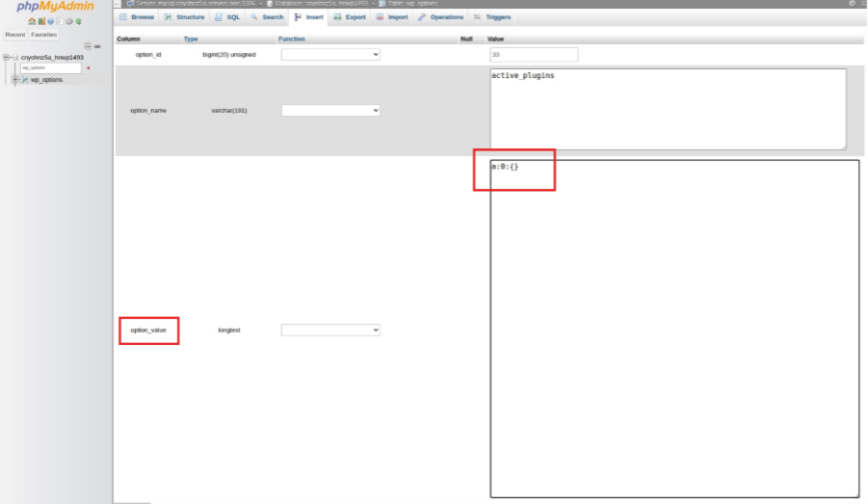Click the Operations wrench icon
Image resolution: width=868 pixels, height=504 pixels.
pyautogui.click(x=422, y=17)
